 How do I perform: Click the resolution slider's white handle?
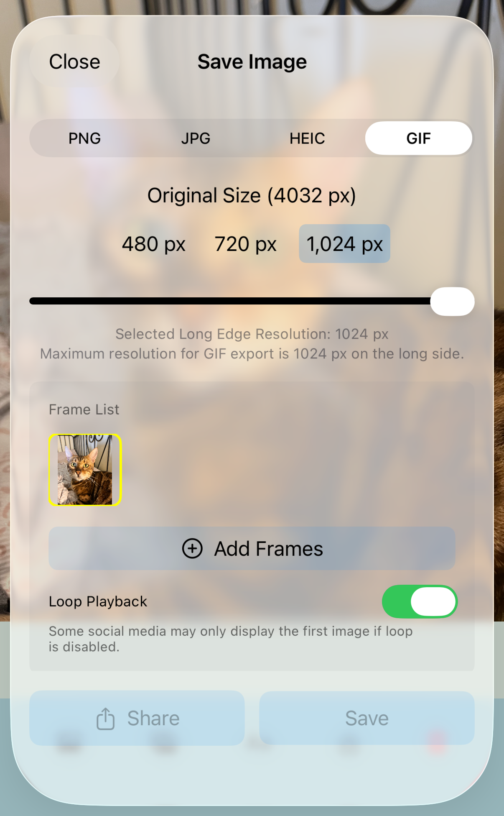[x=452, y=301]
